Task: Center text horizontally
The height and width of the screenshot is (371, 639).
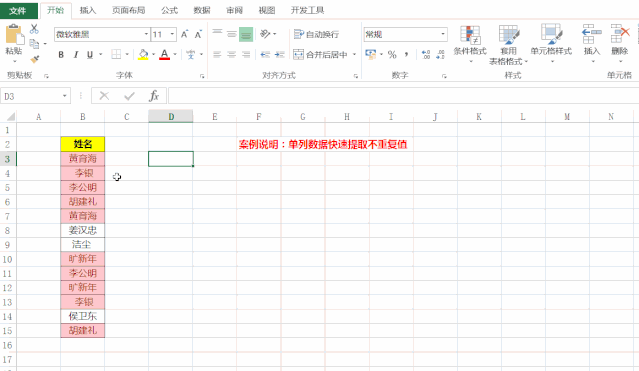Action: click(x=231, y=54)
